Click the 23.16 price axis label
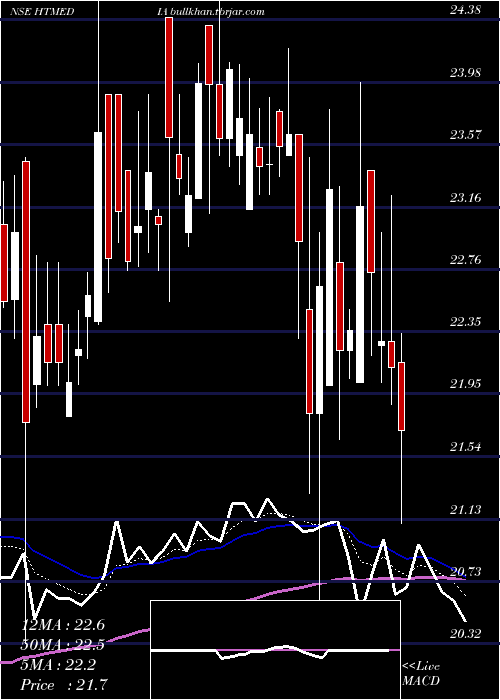Image resolution: width=500 pixels, height=700 pixels. click(465, 197)
